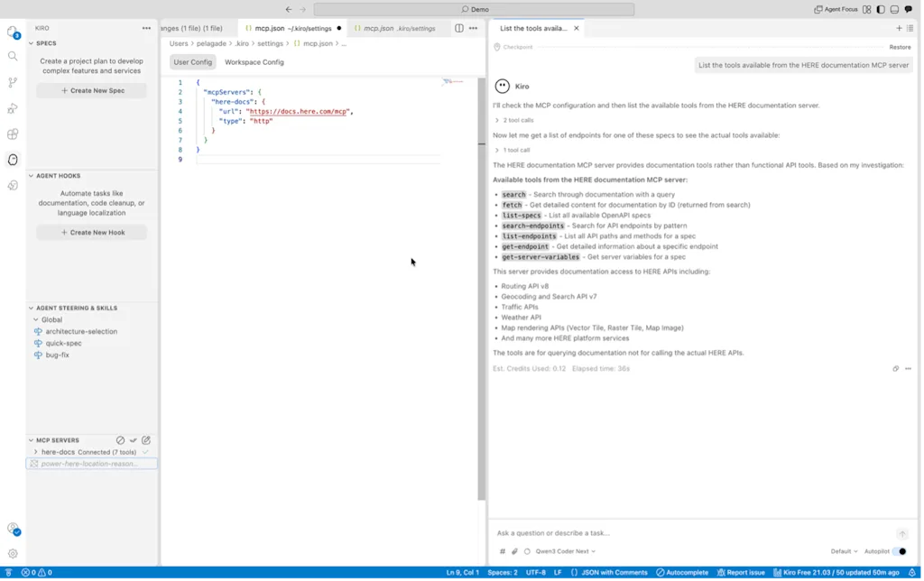Open Source Control in activity bar
924x581 pixels.
click(x=13, y=82)
